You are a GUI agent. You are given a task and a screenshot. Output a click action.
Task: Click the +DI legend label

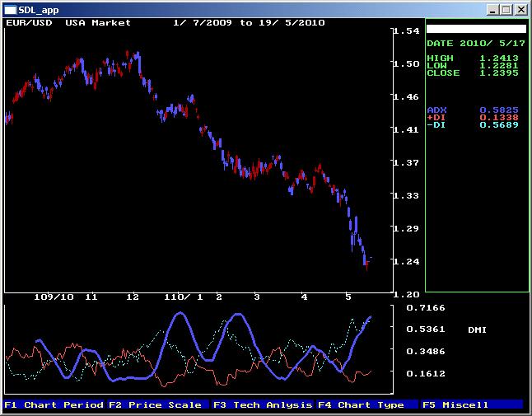coord(436,118)
